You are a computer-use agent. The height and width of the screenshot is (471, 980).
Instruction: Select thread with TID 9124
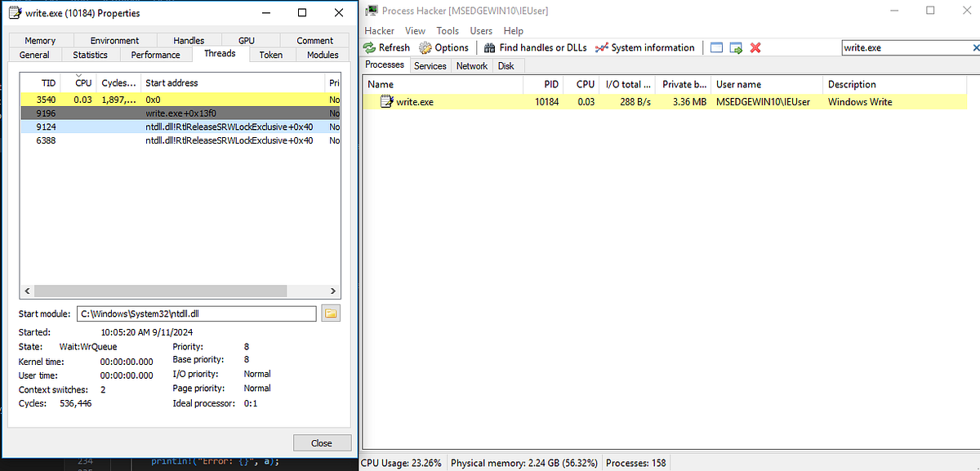pyautogui.click(x=180, y=127)
